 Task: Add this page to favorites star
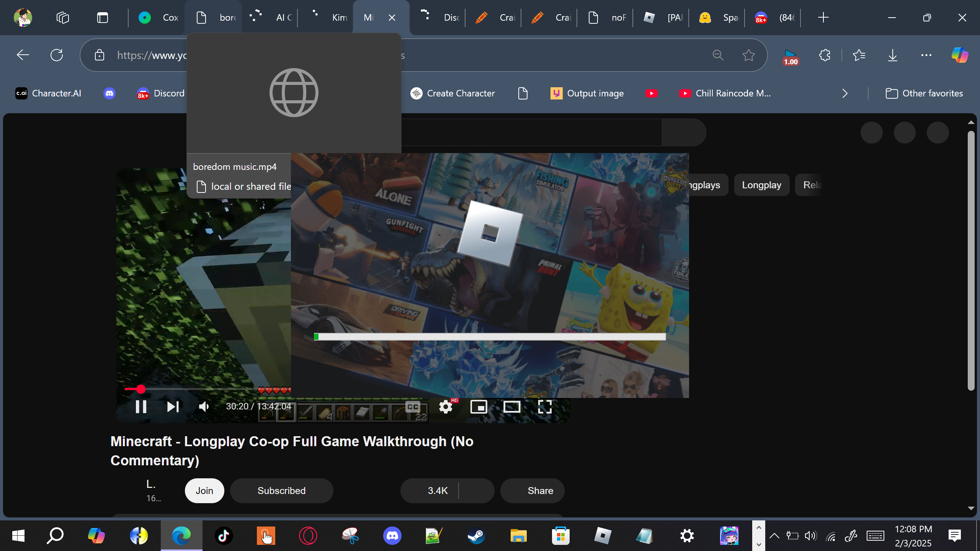748,55
